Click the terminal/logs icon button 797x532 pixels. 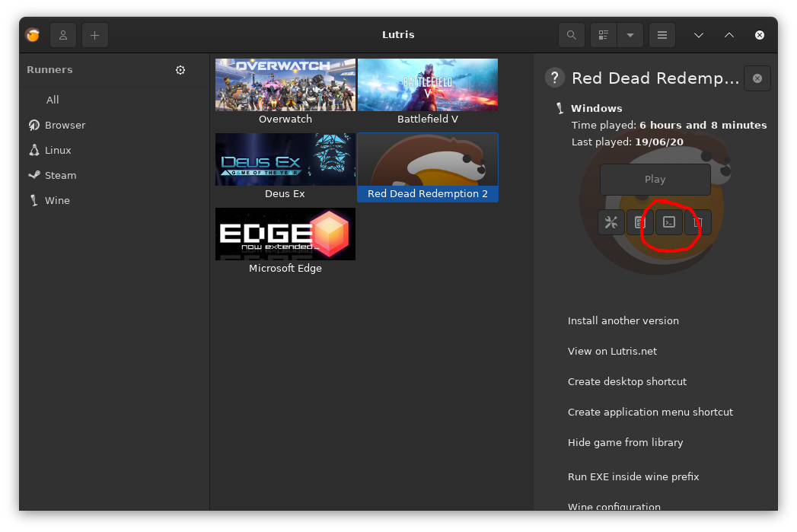(x=669, y=222)
